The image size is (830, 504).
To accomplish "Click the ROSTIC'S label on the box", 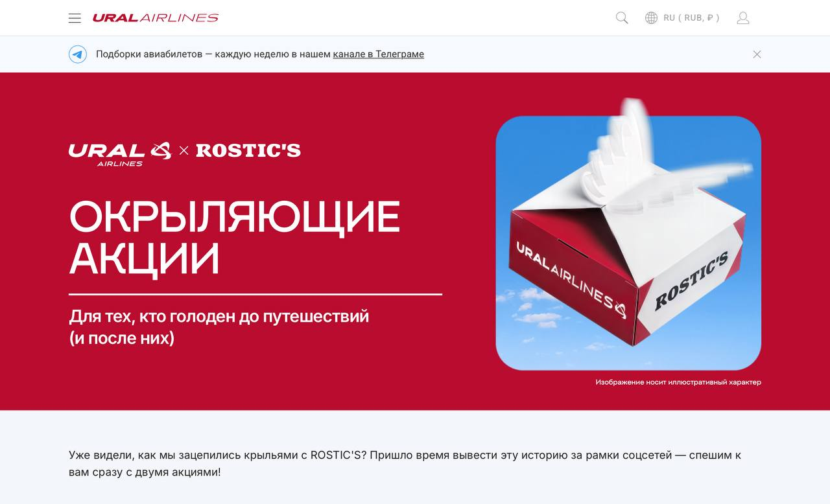I will pos(691,281).
